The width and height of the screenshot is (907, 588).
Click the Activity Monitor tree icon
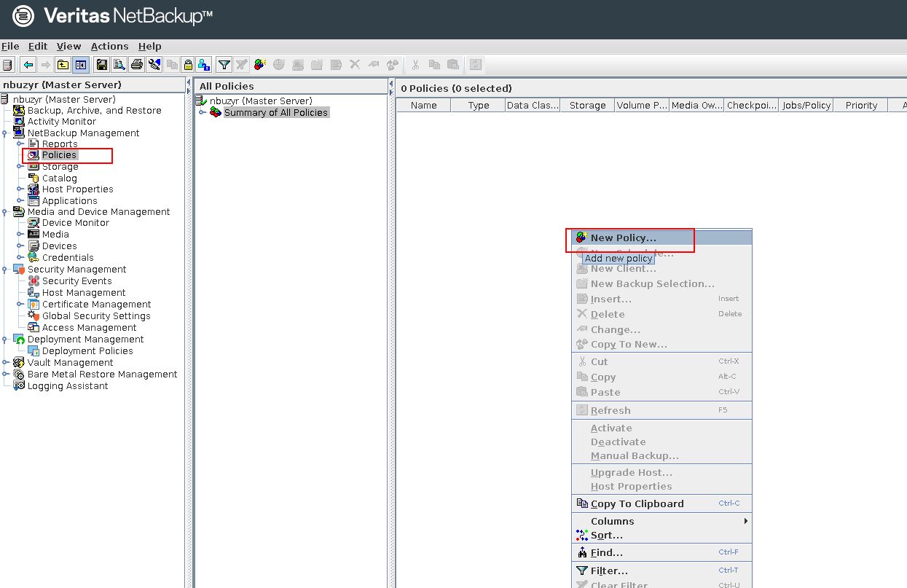point(19,122)
